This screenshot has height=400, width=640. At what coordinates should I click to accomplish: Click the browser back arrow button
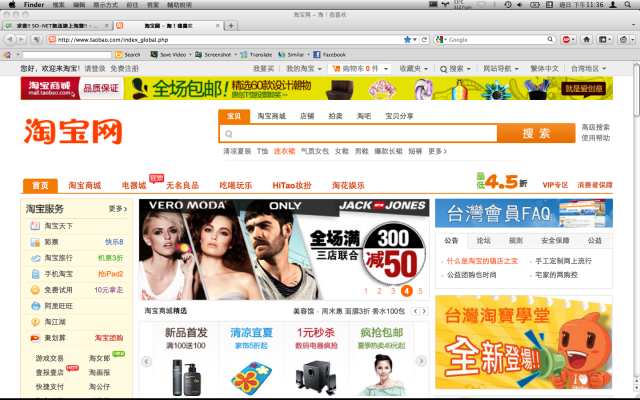tap(10, 40)
